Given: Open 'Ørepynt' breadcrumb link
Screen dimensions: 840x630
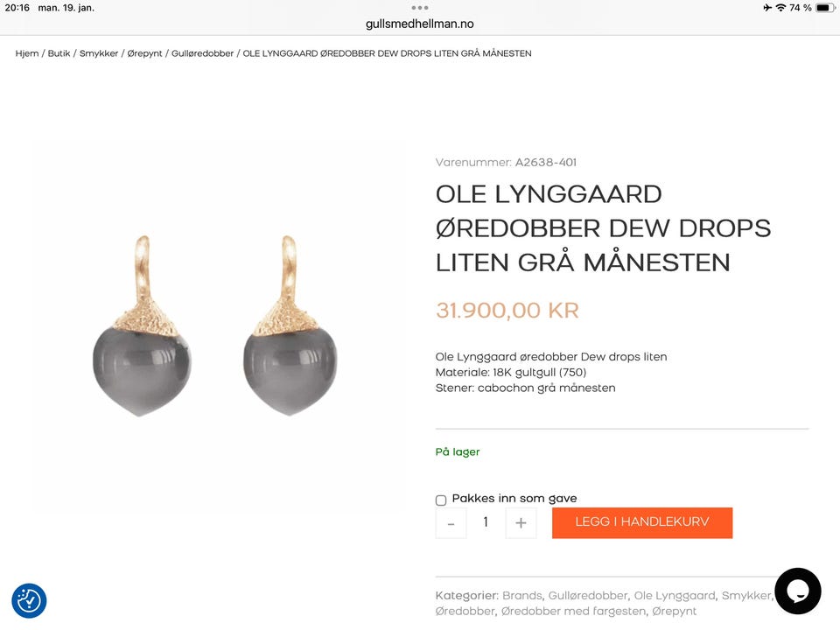Looking at the screenshot, I should 144,53.
